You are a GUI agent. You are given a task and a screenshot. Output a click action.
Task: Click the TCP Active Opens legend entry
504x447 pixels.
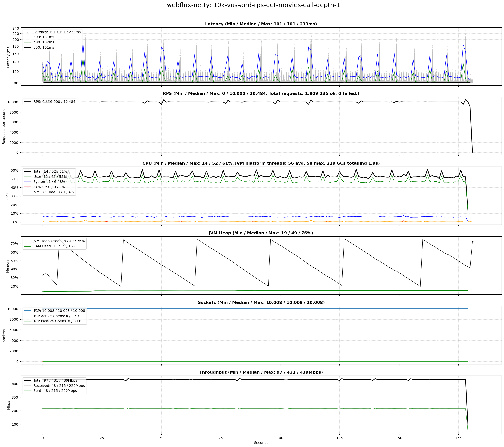coord(56,316)
